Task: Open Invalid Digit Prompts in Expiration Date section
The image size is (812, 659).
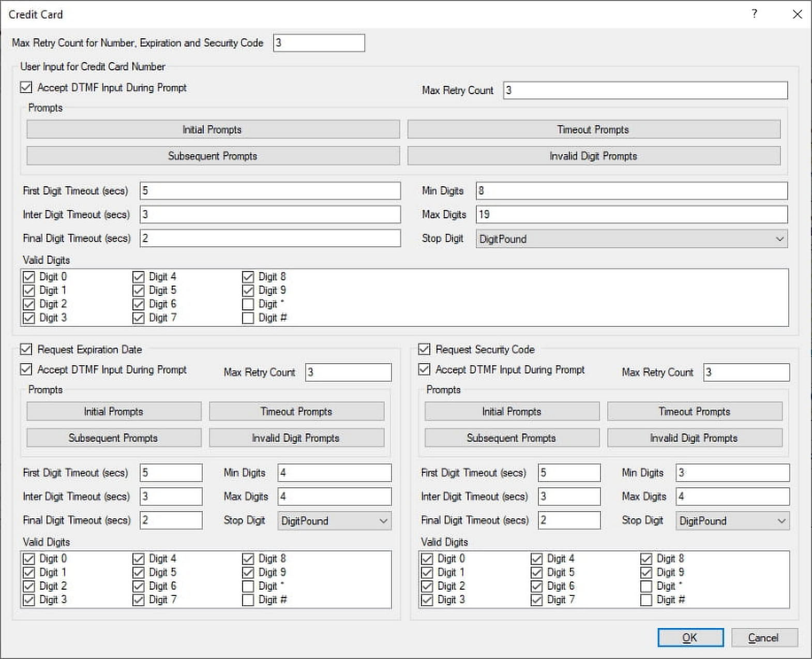Action: pos(297,438)
